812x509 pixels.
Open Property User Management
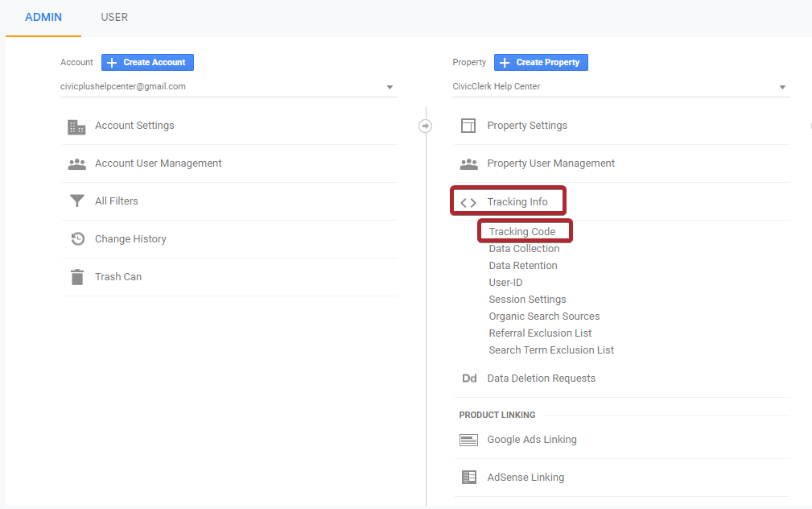pos(551,163)
